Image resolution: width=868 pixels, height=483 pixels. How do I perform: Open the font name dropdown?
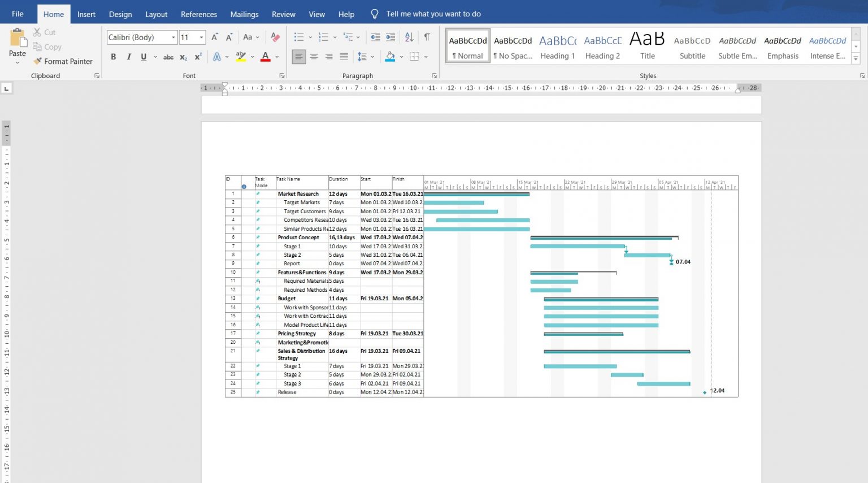click(x=173, y=37)
